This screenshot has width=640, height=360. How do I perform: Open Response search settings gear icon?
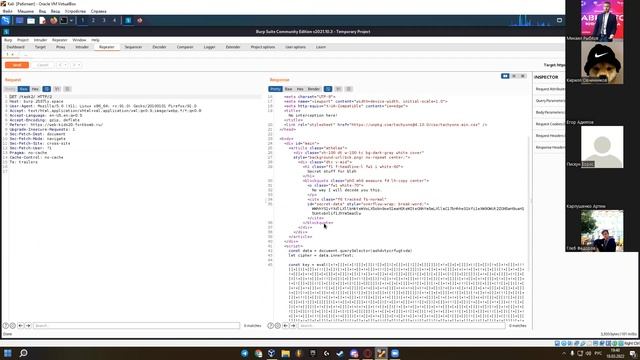[x=278, y=326]
